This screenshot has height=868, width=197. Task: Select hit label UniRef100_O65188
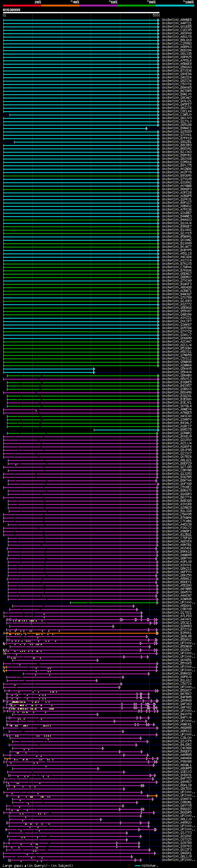tap(177, 125)
